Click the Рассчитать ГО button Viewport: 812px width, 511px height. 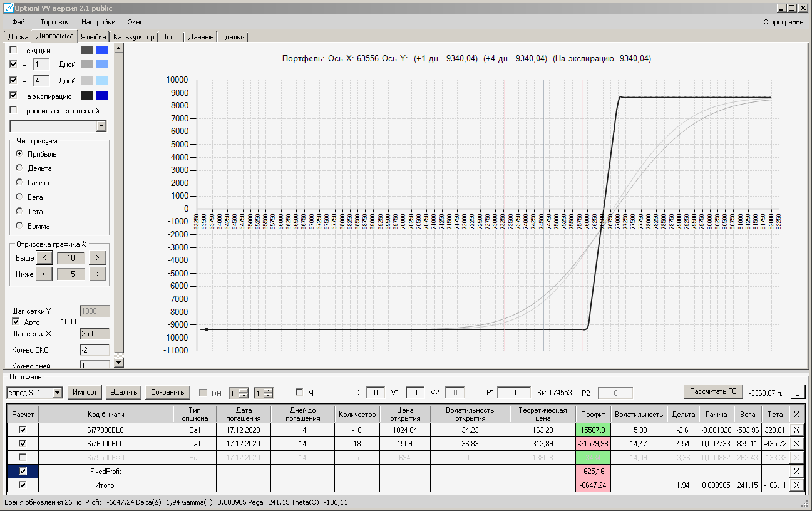click(713, 392)
